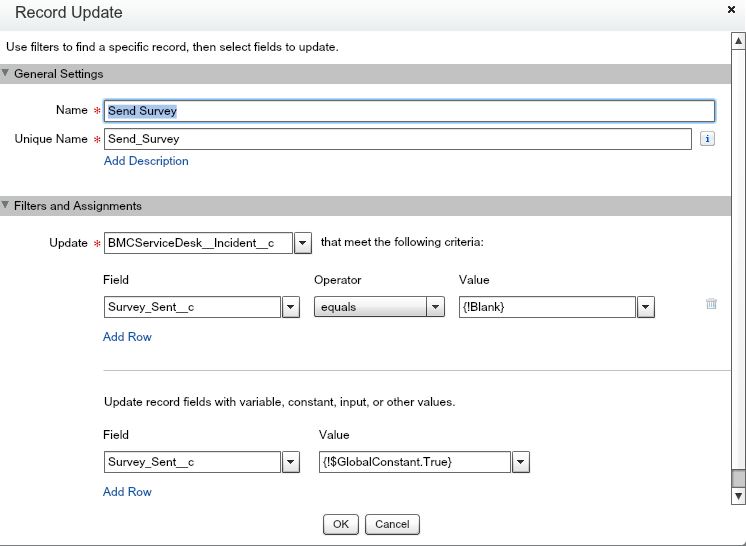746x546 pixels.
Task: Open the assignment Field dropdown arrow
Action: click(291, 462)
